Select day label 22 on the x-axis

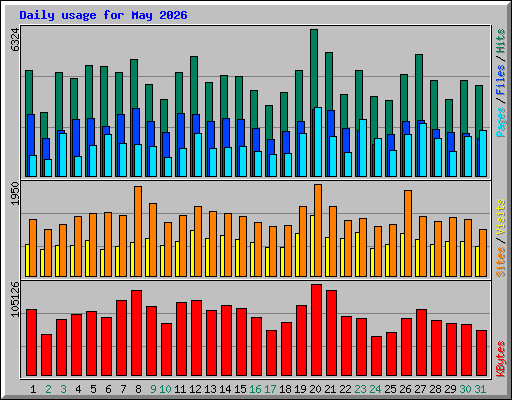(x=345, y=389)
